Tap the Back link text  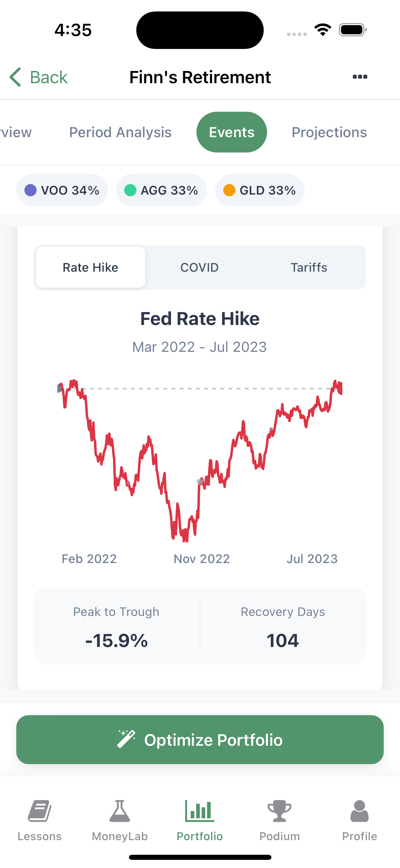(49, 77)
